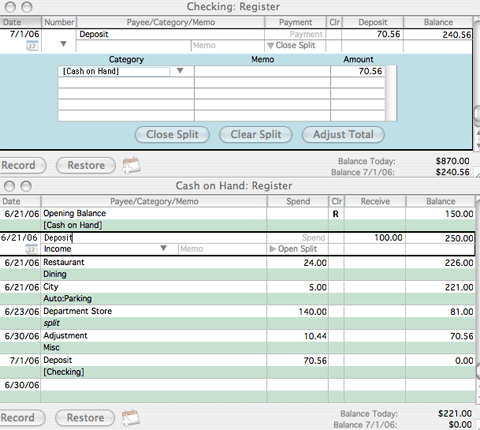The width and height of the screenshot is (480, 430).
Task: Click date field 7/1/06 in Checking register
Action: [x=24, y=34]
